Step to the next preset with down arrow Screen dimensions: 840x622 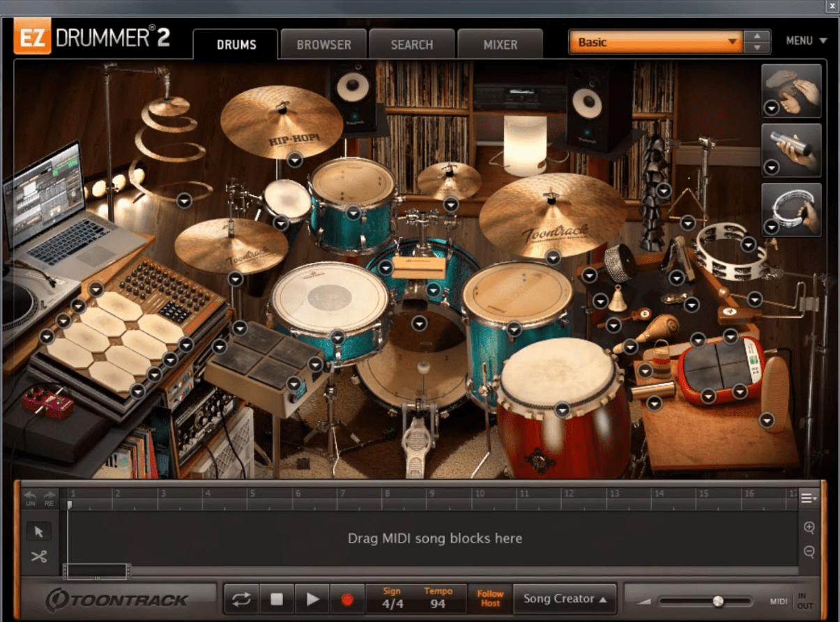757,48
